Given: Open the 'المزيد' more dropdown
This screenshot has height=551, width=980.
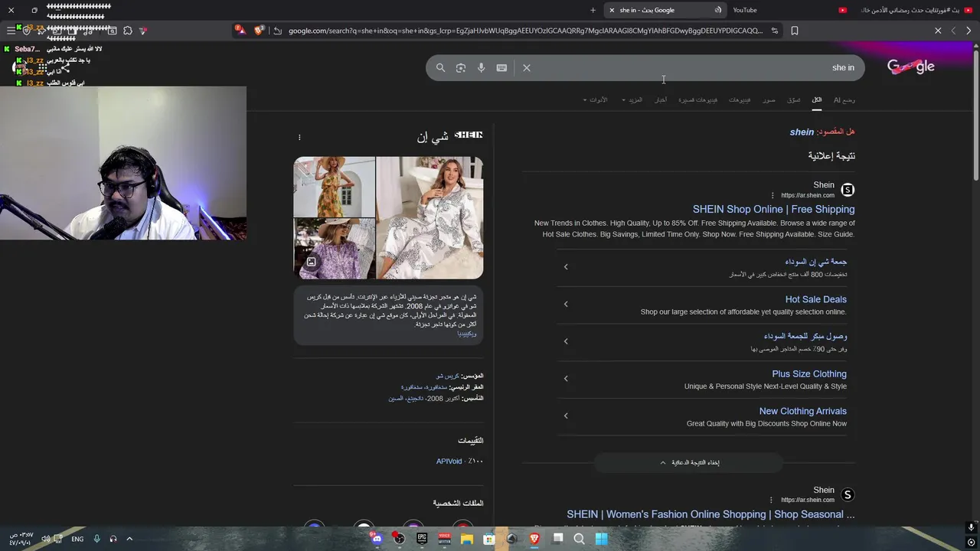Looking at the screenshot, I should click(x=632, y=100).
